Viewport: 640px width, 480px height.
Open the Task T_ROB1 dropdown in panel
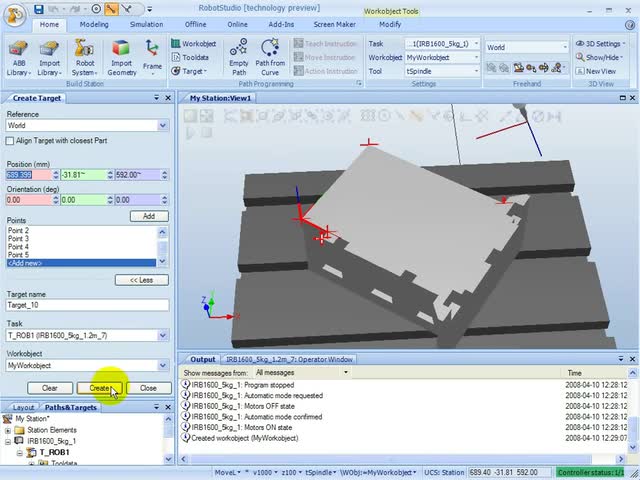pyautogui.click(x=162, y=336)
